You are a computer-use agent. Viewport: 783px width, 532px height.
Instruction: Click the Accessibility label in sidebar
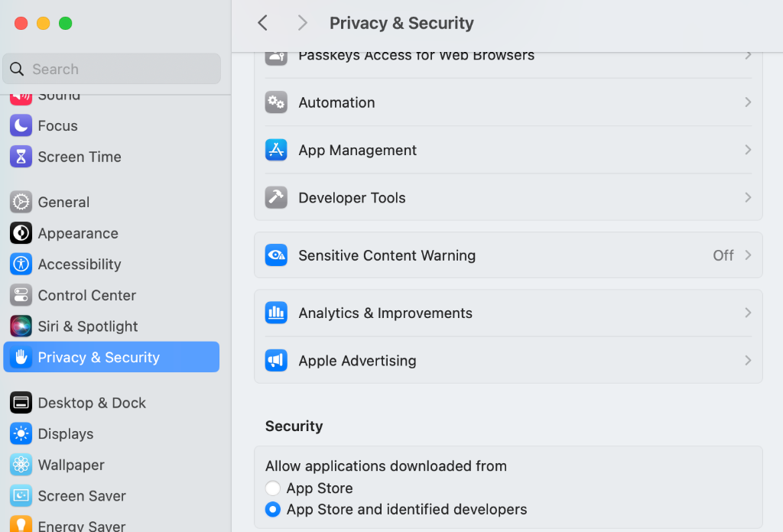click(x=80, y=264)
